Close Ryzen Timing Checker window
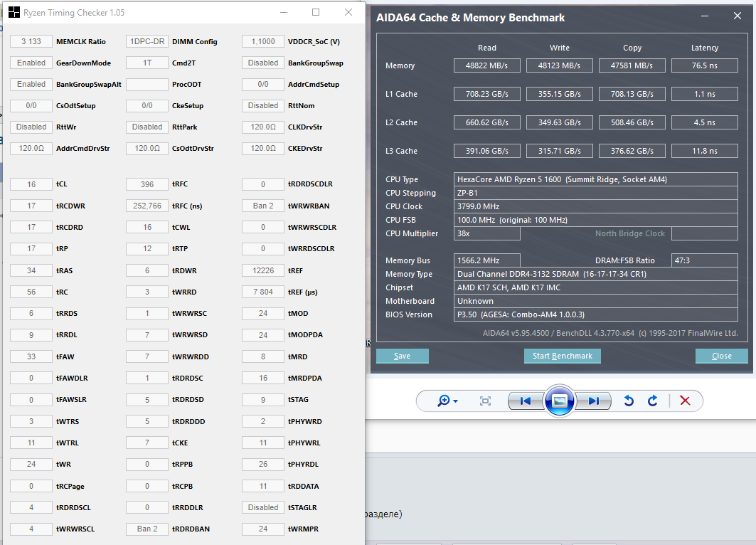Viewport: 756px width, 545px height. point(348,12)
